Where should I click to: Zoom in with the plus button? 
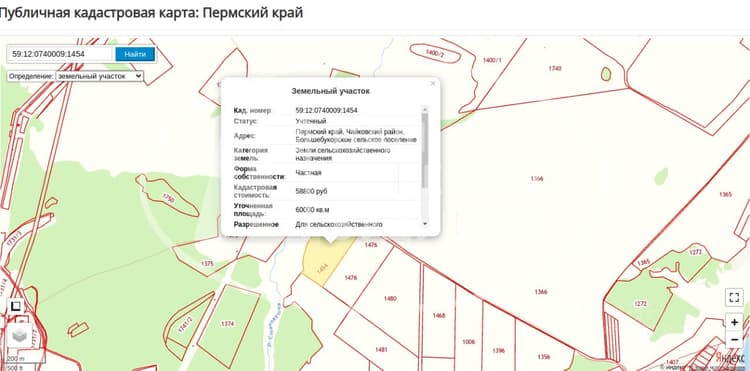pyautogui.click(x=734, y=323)
